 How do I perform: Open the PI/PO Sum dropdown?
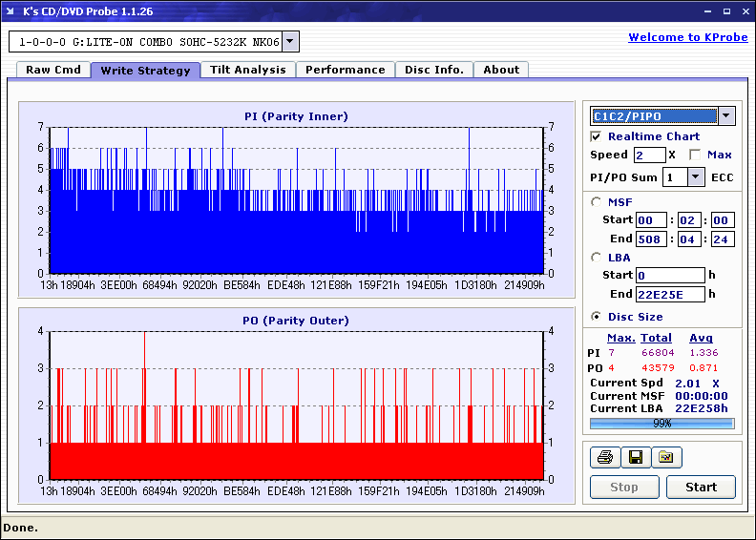[696, 177]
